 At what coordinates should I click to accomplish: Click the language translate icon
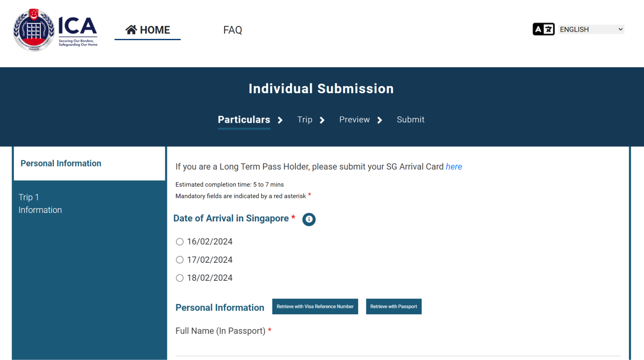[543, 29]
